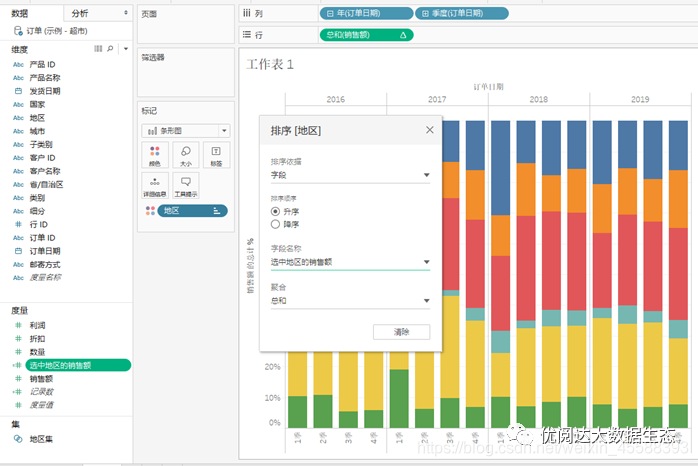Click the view-as-grid icon beside 维度 search
The height and width of the screenshot is (466, 698).
click(x=98, y=49)
